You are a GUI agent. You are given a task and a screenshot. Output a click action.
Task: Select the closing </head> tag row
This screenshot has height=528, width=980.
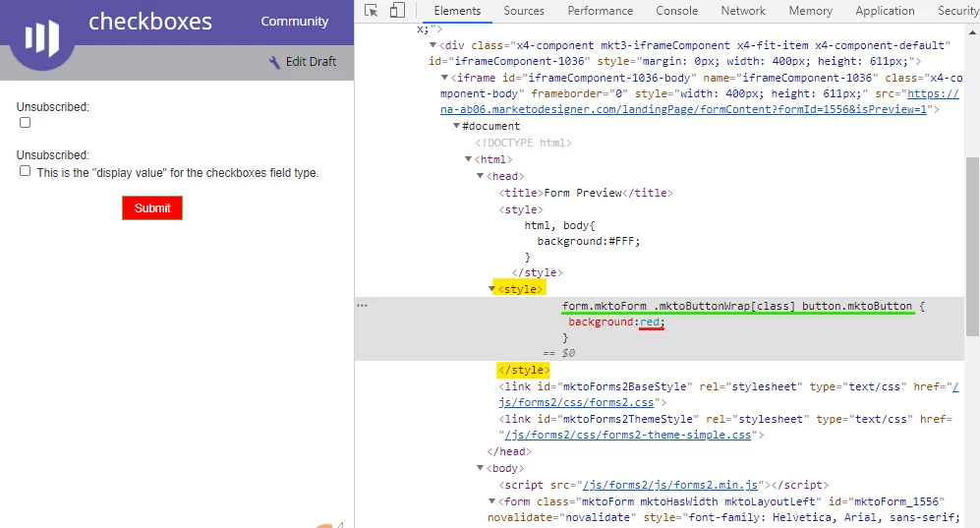(x=509, y=451)
